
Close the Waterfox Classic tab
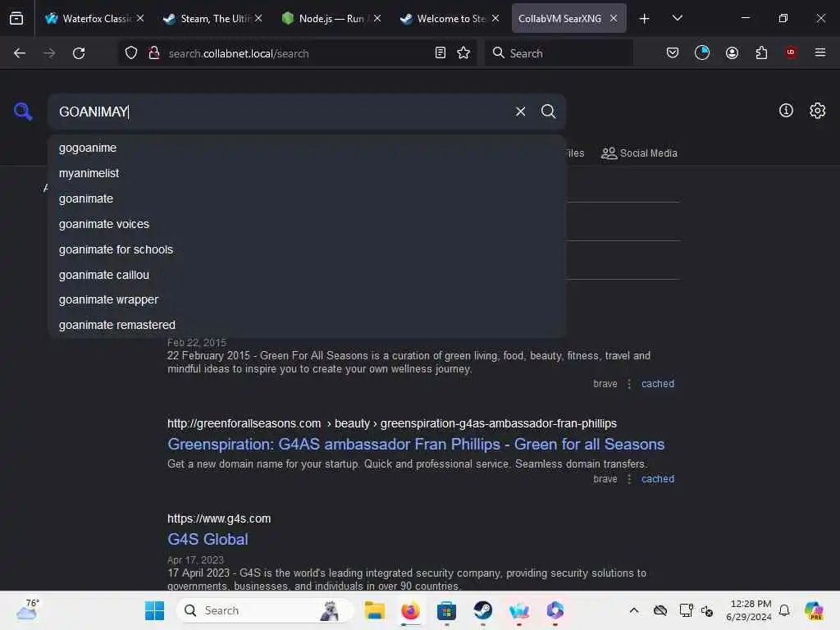tap(140, 18)
